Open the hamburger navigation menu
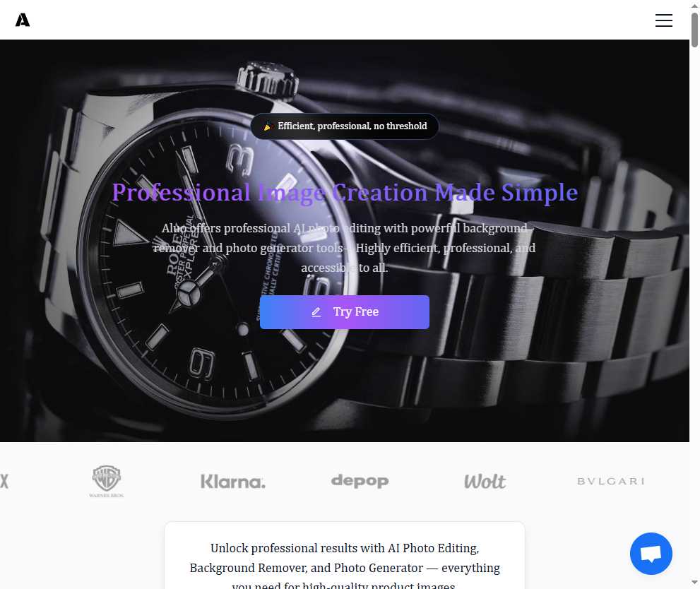The width and height of the screenshot is (700, 589). click(664, 20)
